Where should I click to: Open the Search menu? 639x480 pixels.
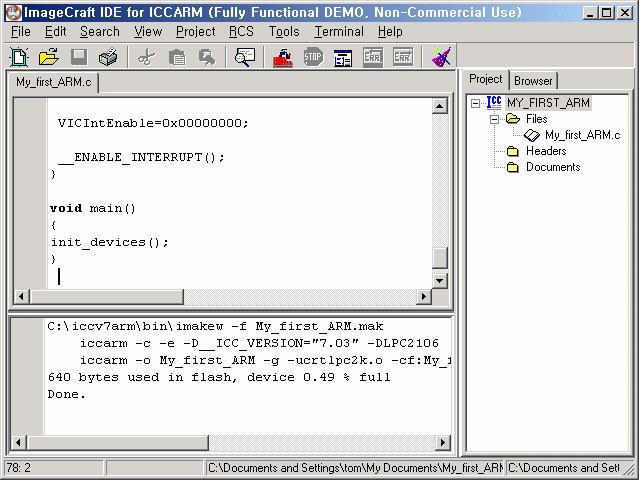pyautogui.click(x=100, y=31)
